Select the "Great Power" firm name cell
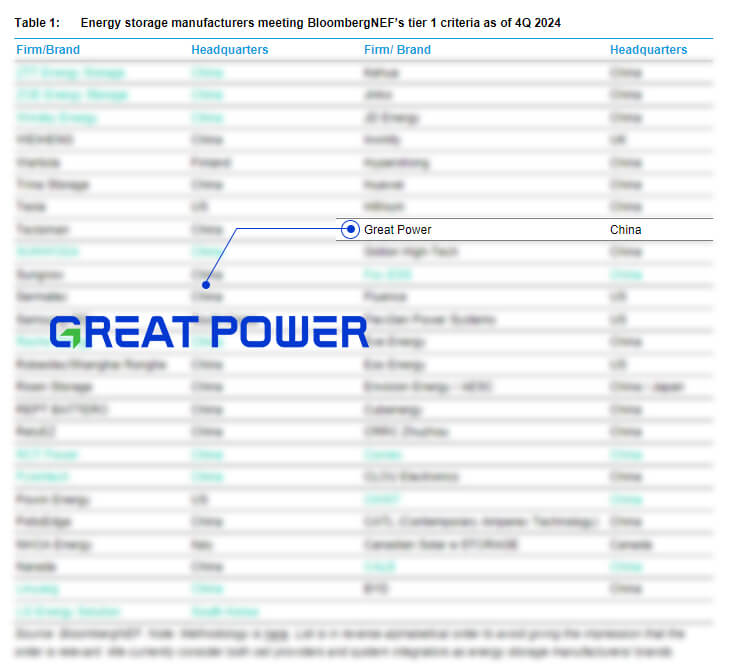Screen dimensions: 737x664 tap(398, 229)
